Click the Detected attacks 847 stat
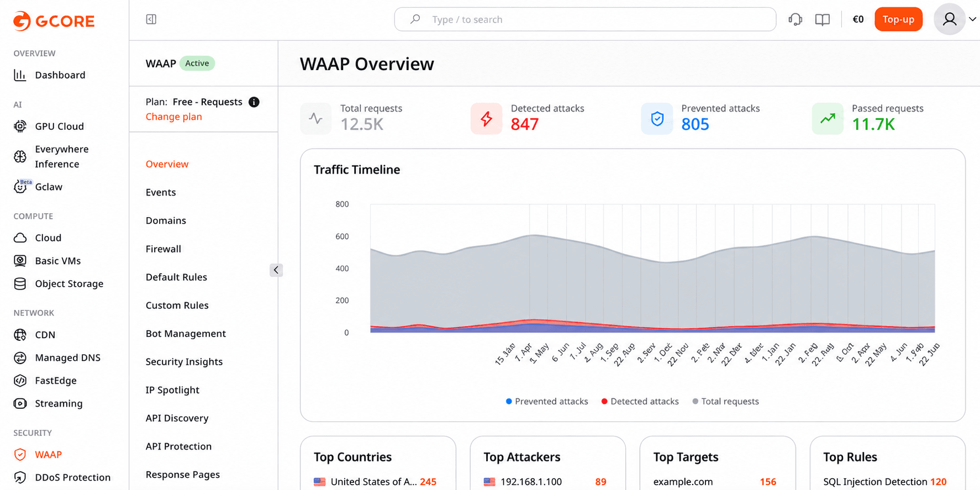The height and width of the screenshot is (490, 980). click(528, 118)
